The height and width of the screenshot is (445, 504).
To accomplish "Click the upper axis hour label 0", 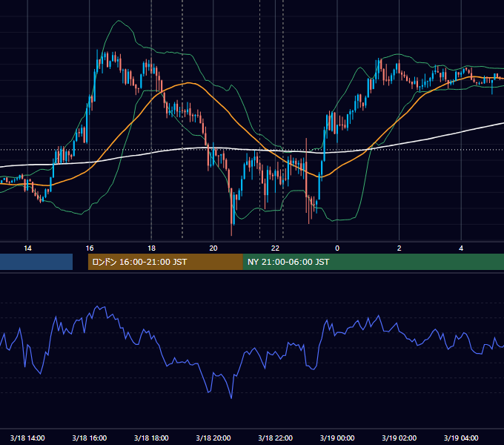I will (x=337, y=248).
